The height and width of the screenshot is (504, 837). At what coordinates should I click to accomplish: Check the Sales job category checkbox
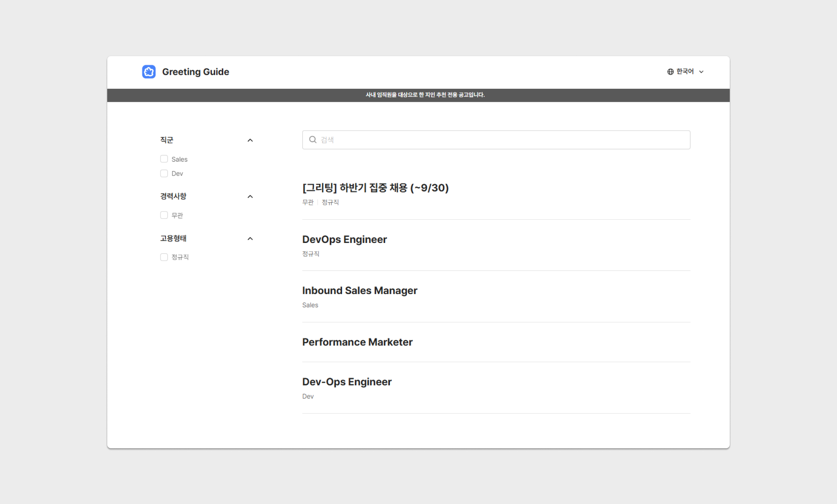pyautogui.click(x=164, y=159)
